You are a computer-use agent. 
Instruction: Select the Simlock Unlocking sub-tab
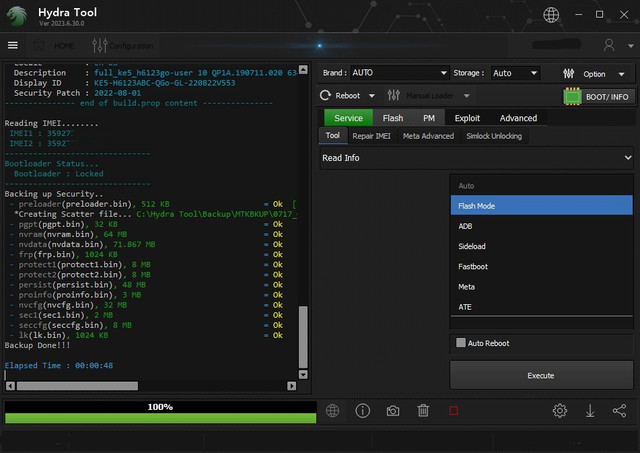(494, 136)
